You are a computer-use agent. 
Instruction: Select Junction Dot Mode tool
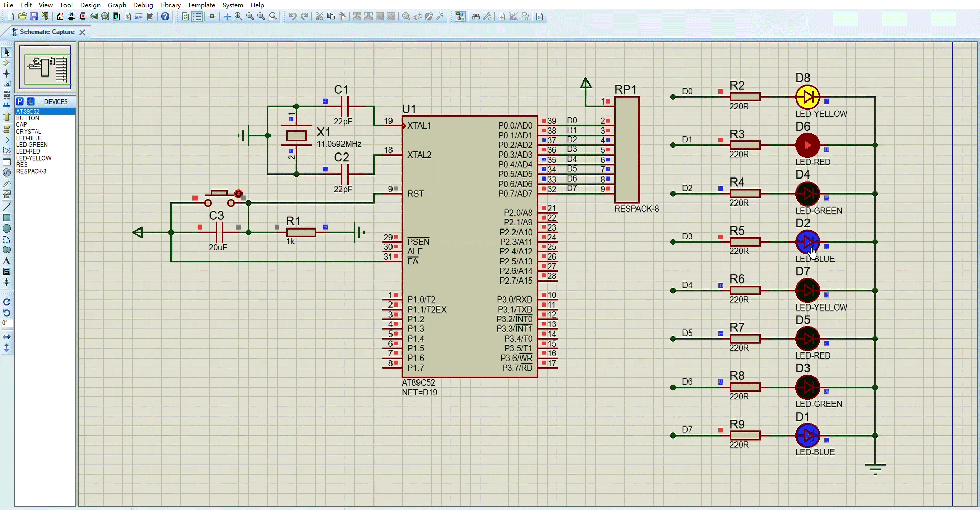pyautogui.click(x=7, y=73)
